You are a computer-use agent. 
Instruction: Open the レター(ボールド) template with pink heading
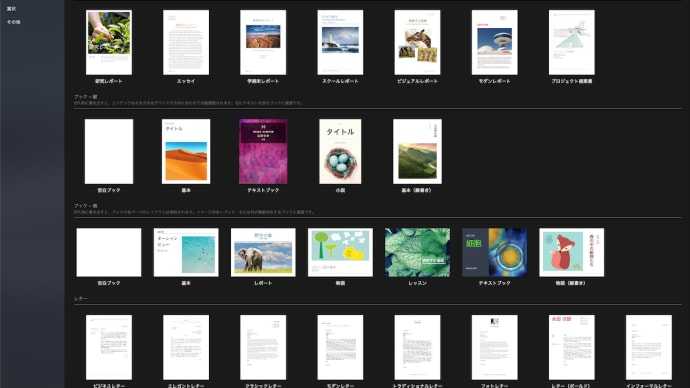[572, 347]
